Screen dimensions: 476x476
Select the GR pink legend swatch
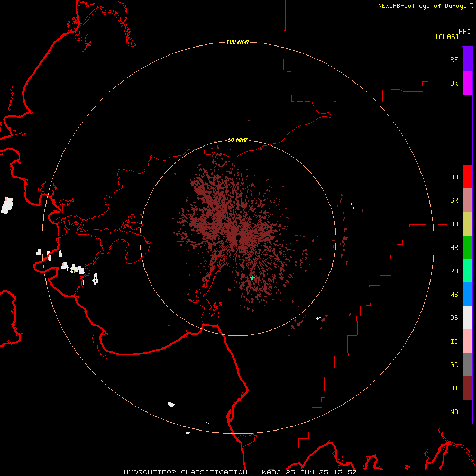[x=467, y=200]
